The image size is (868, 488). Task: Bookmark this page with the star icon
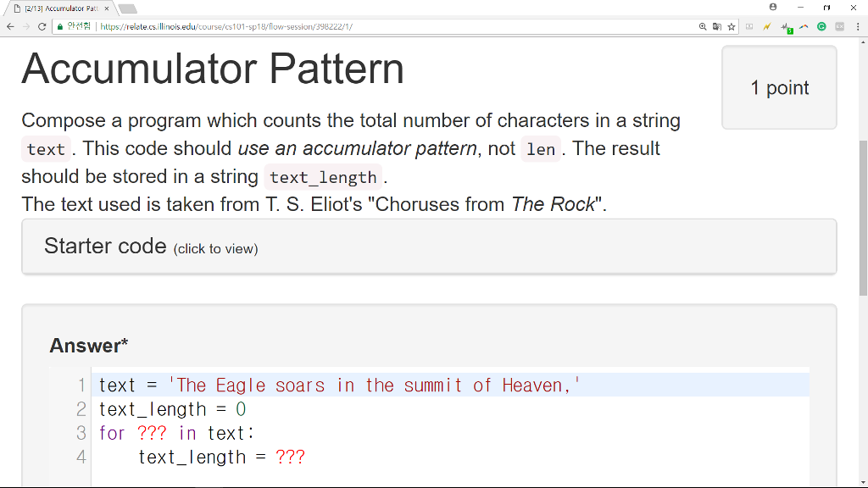pos(732,26)
